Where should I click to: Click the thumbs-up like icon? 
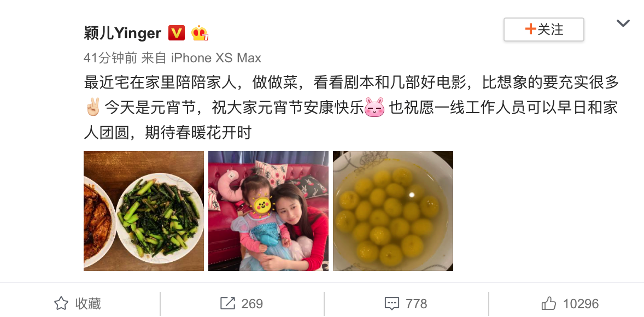pos(549,303)
